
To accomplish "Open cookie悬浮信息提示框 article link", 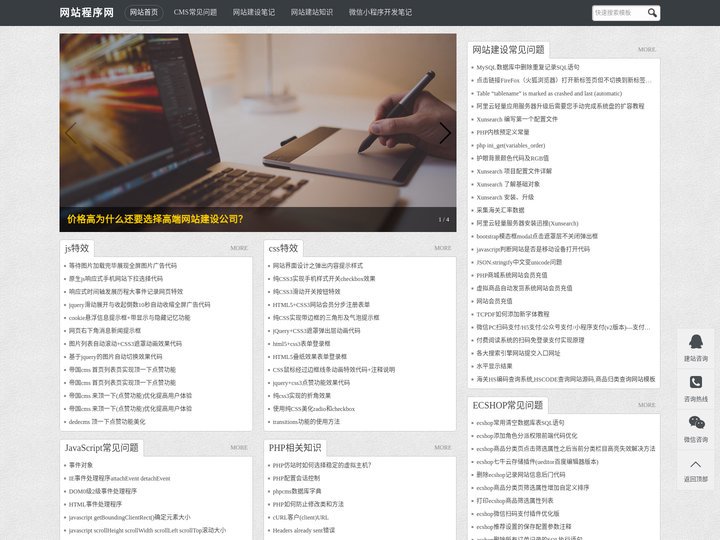I will 129,317.
